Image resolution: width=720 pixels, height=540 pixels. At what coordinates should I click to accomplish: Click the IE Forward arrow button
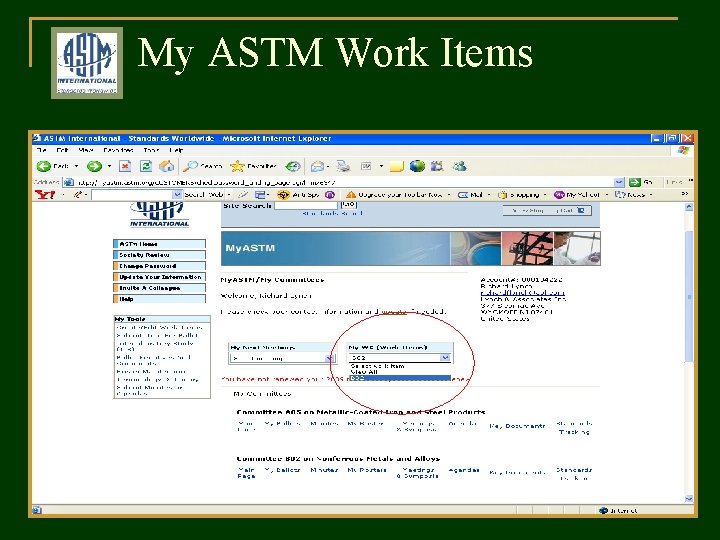tap(95, 166)
